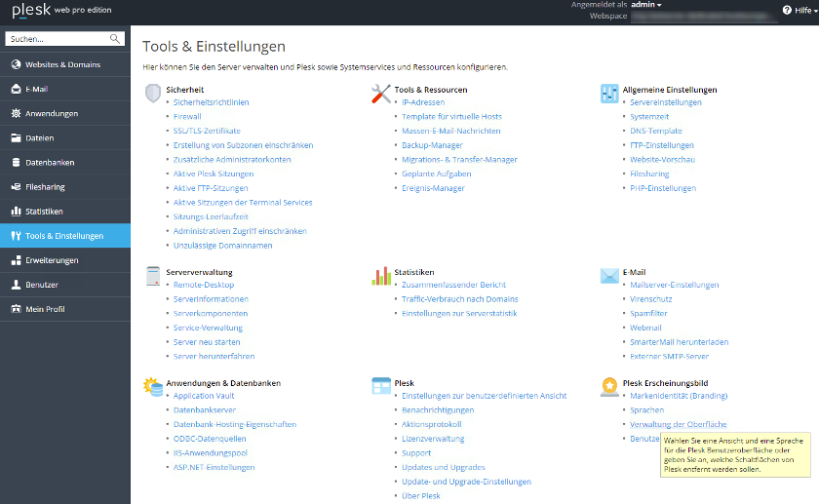Open Datenbankserver link
This screenshot has height=504, width=819.
click(x=204, y=410)
